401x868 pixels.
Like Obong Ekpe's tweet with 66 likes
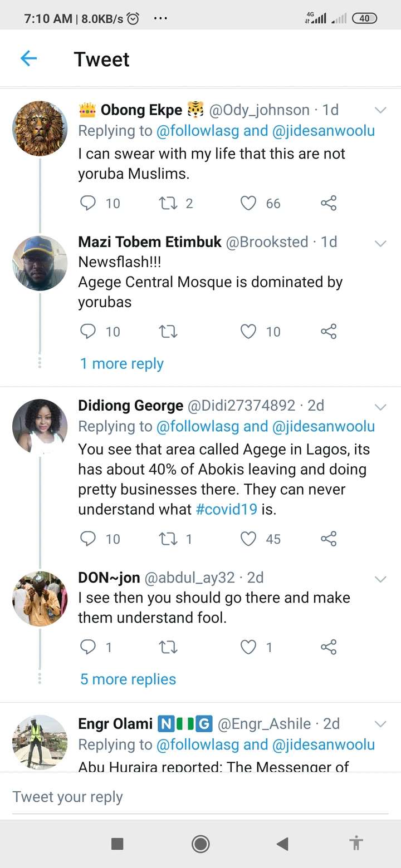[248, 203]
